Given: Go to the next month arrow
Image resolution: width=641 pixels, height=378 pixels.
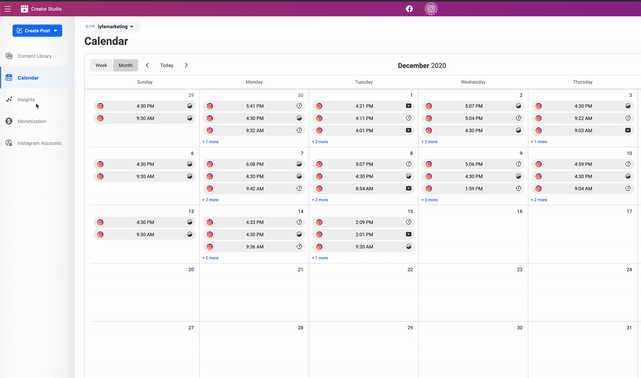Looking at the screenshot, I should pyautogui.click(x=186, y=65).
